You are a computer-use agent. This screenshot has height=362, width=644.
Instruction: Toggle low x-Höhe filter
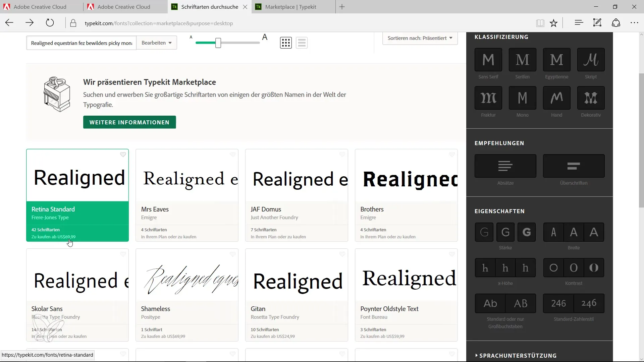tap(485, 267)
